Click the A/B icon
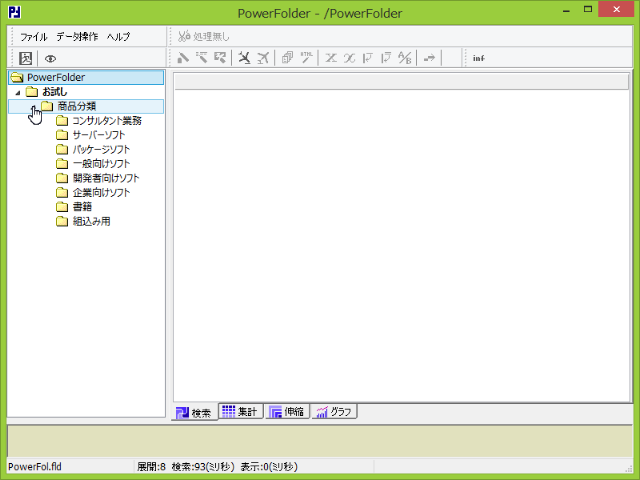Screen dimensions: 640x480 (x=404, y=58)
